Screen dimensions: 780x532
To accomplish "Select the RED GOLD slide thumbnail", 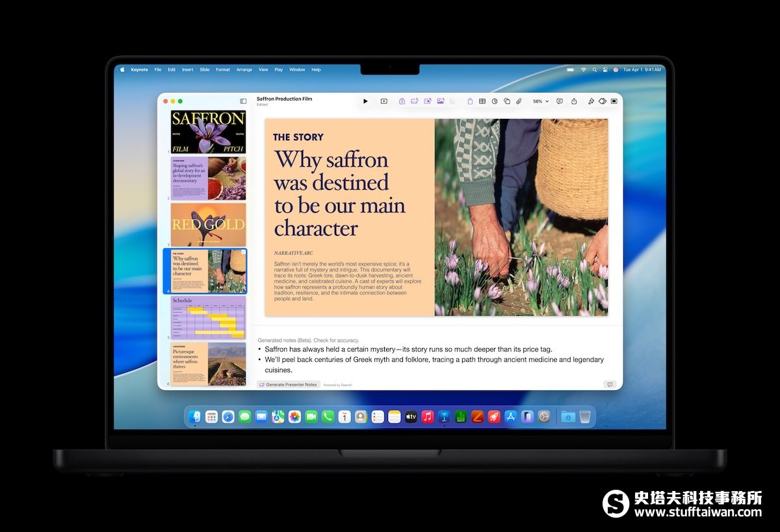I will pyautogui.click(x=208, y=224).
